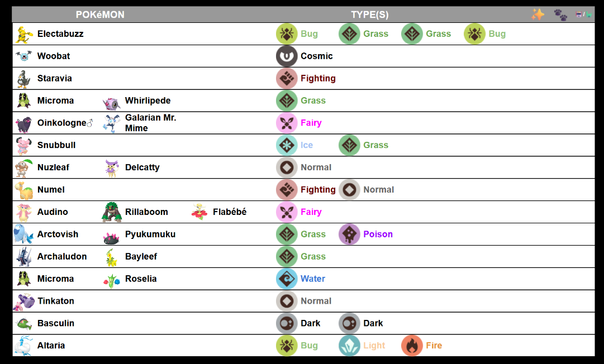Screen dimensions: 604x364
Task: Click the Flabébé sprite image
Action: pyautogui.click(x=199, y=212)
